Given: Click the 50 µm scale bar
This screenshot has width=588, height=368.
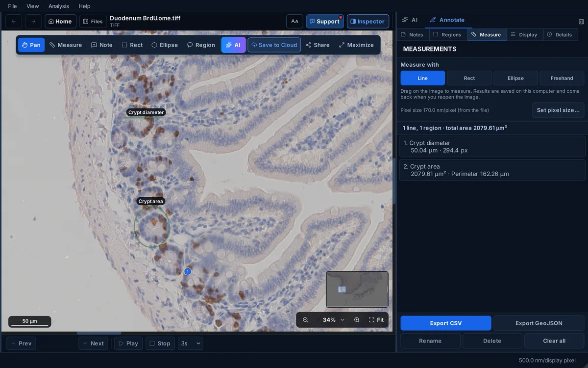Looking at the screenshot, I should [x=30, y=322].
